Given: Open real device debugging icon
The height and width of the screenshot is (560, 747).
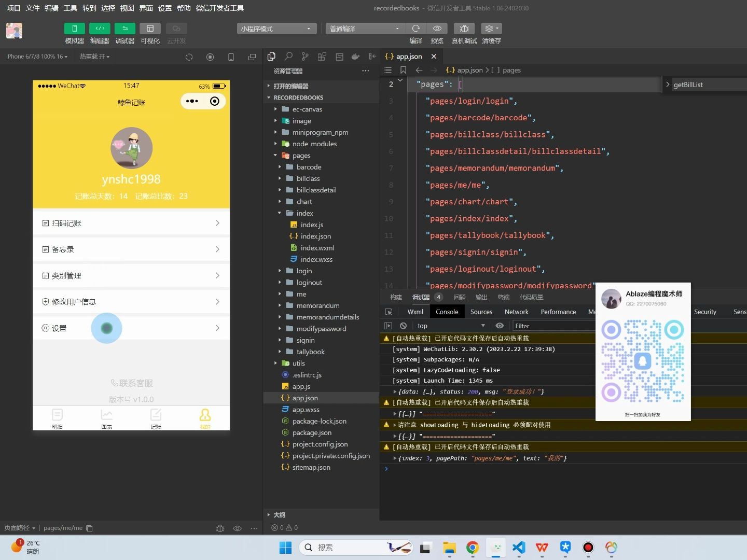Looking at the screenshot, I should tap(464, 29).
